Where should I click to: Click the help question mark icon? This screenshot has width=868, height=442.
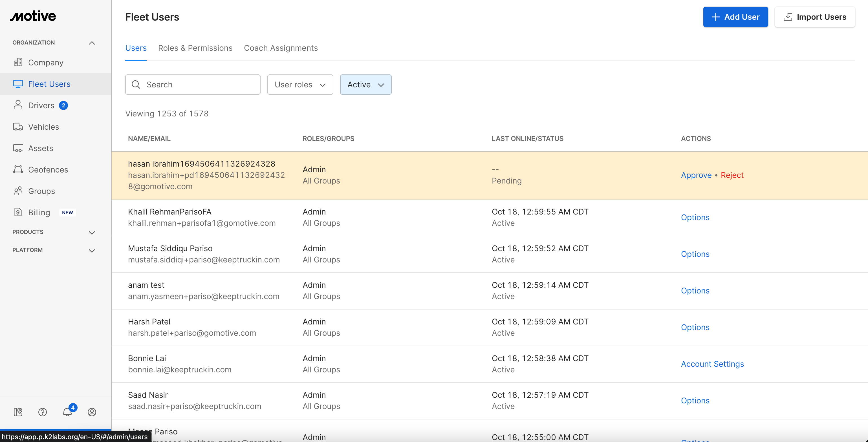pyautogui.click(x=43, y=412)
